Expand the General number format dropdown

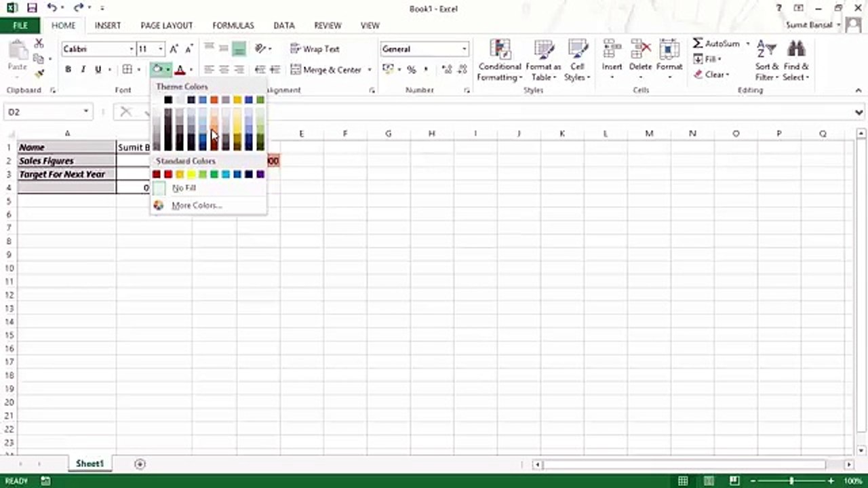click(465, 49)
